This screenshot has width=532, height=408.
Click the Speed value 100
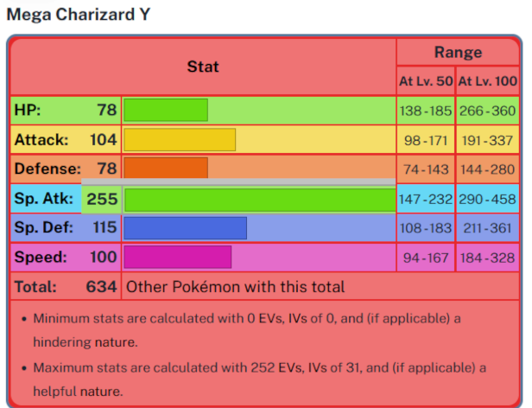point(104,257)
